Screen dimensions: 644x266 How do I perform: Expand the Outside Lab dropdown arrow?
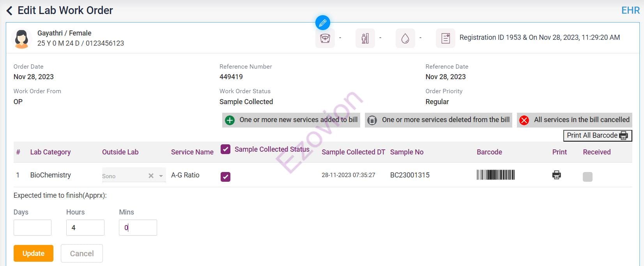pos(161,176)
